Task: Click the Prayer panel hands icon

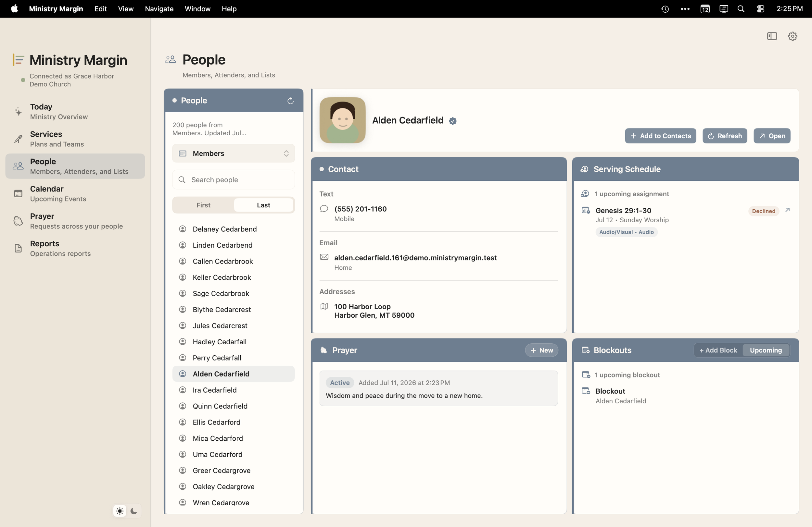Action: coord(324,350)
